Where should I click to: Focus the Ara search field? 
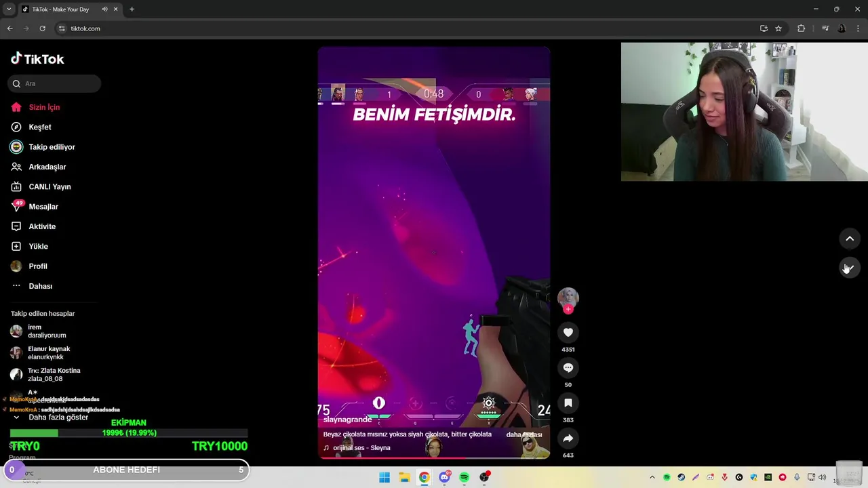[54, 83]
